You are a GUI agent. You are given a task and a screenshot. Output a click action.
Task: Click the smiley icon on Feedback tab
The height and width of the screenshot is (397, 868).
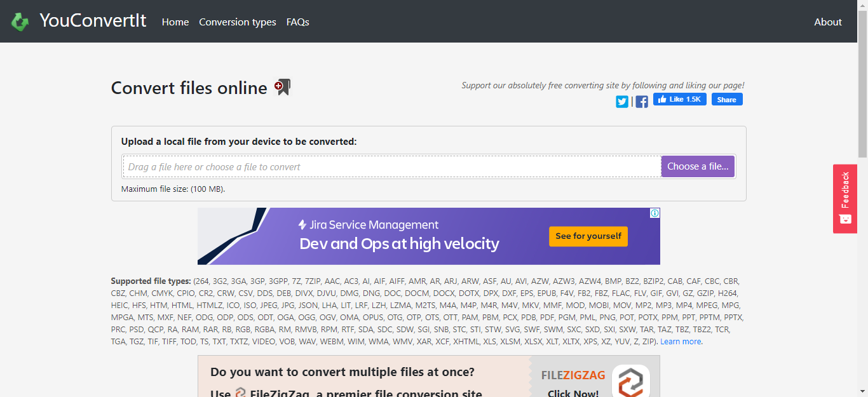[845, 219]
